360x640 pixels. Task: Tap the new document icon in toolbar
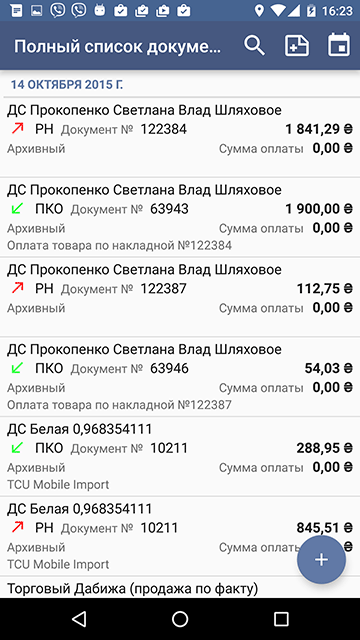(x=297, y=45)
